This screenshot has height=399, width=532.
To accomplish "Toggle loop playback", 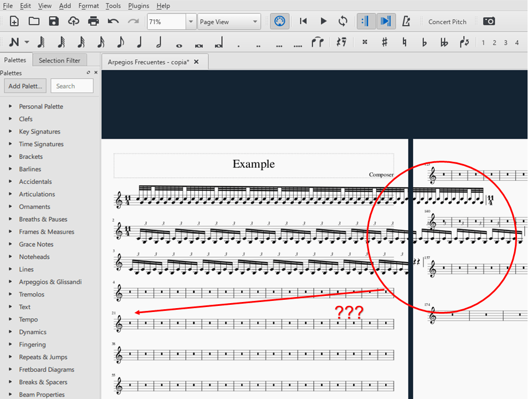I will [342, 21].
